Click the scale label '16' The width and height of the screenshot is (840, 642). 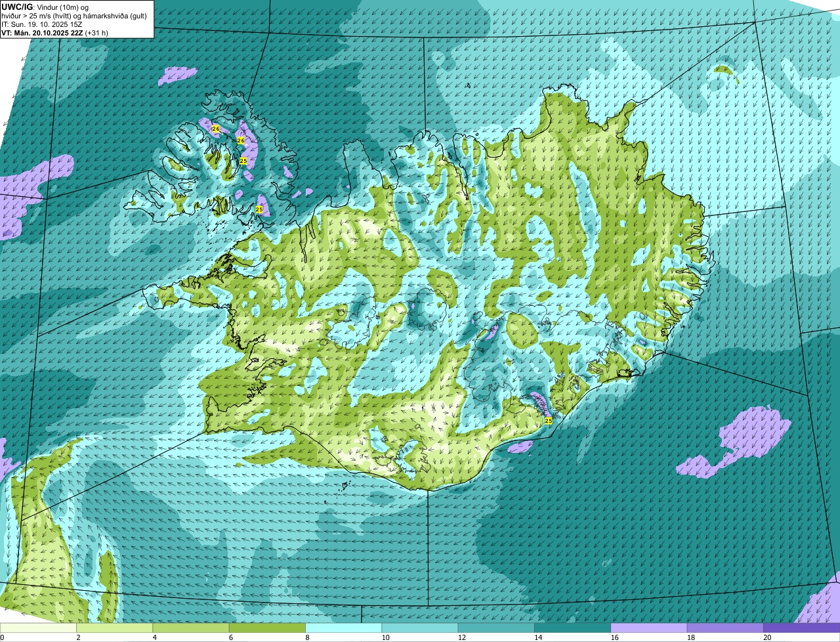(x=614, y=637)
